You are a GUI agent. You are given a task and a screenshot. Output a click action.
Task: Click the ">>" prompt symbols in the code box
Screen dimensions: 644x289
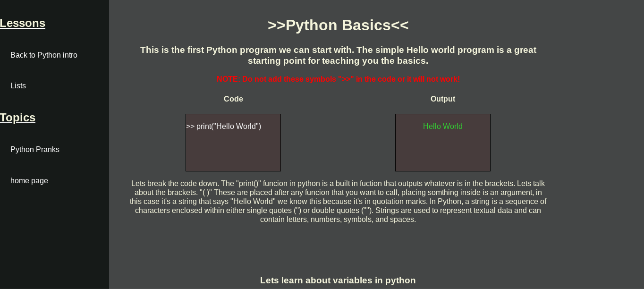(x=190, y=127)
